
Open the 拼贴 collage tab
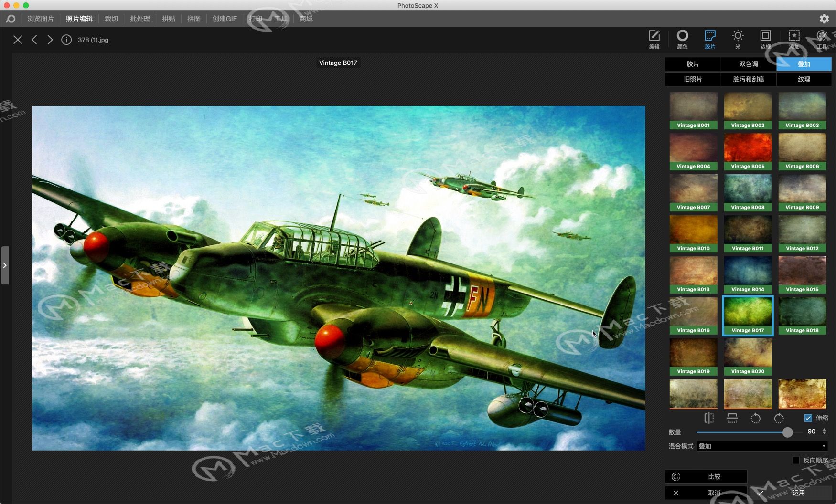click(x=169, y=19)
